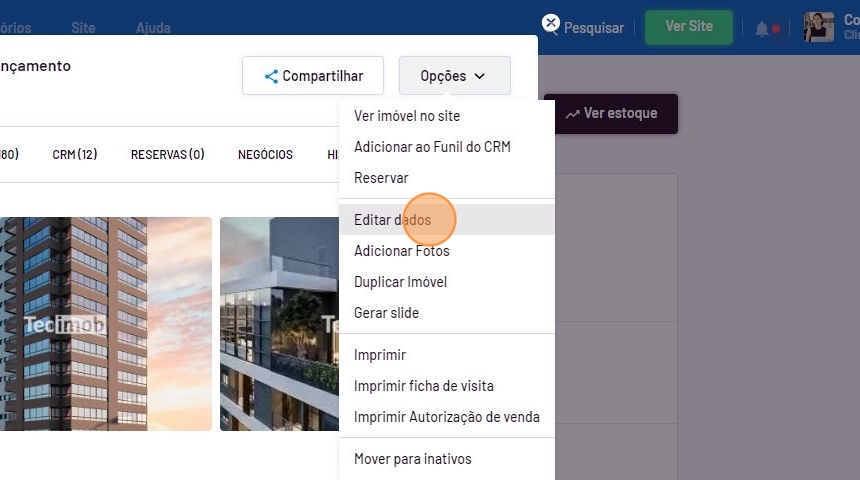Click Mover para inativos
Image resolution: width=860 pixels, height=480 pixels.
pos(412,459)
